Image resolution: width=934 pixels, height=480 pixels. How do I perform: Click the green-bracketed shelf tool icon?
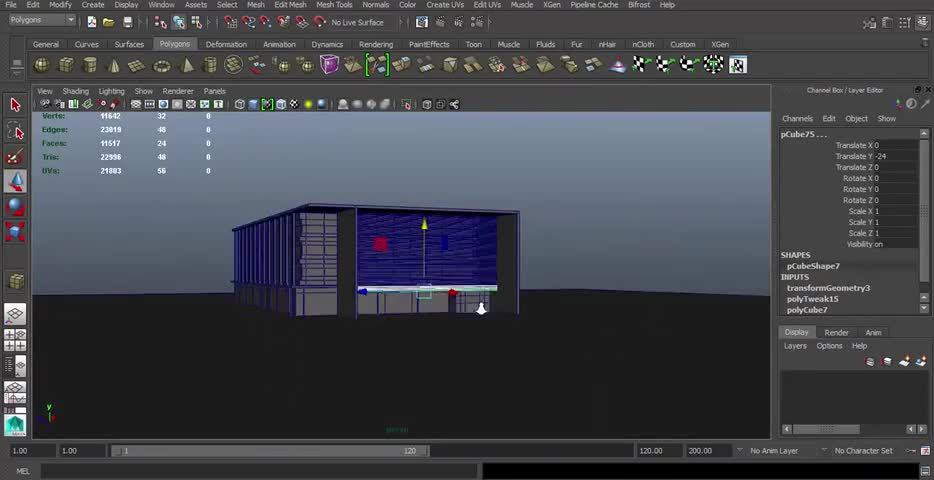377,65
